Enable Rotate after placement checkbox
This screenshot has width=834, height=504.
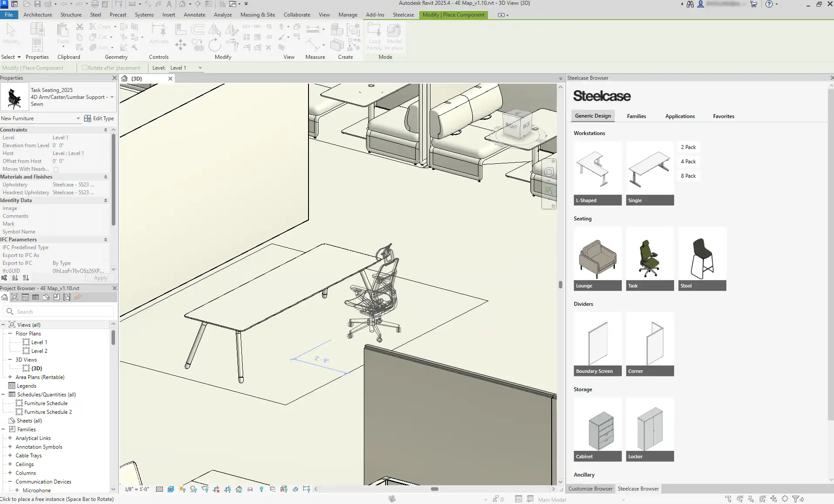[85, 68]
